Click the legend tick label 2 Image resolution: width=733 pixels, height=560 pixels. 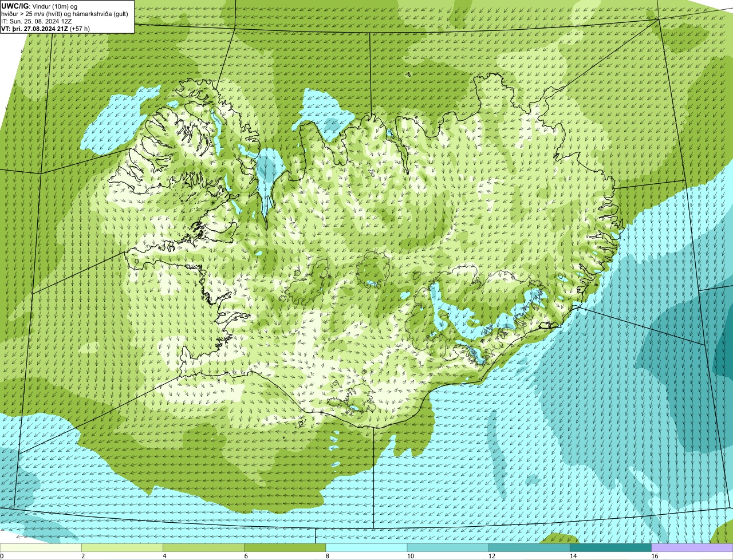pyautogui.click(x=83, y=556)
